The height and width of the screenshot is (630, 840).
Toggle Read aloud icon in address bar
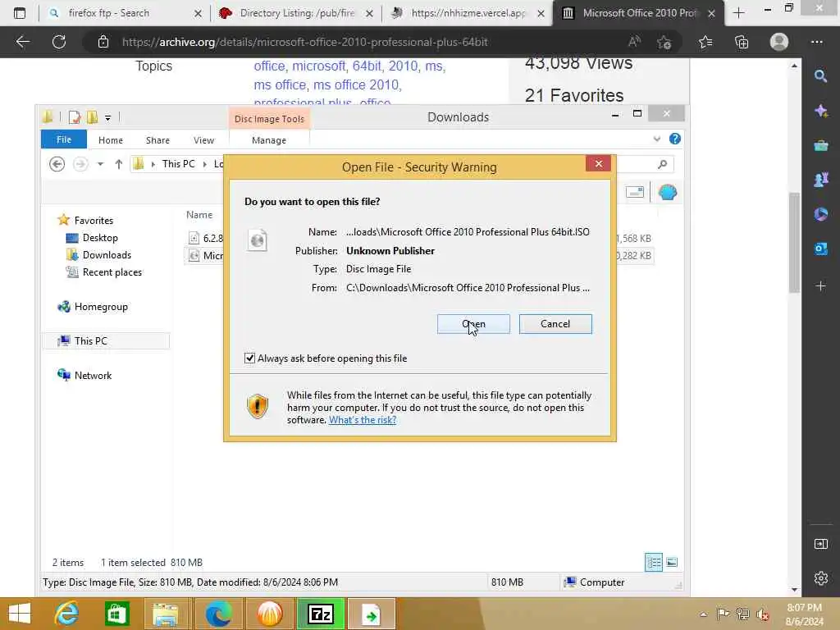(634, 42)
